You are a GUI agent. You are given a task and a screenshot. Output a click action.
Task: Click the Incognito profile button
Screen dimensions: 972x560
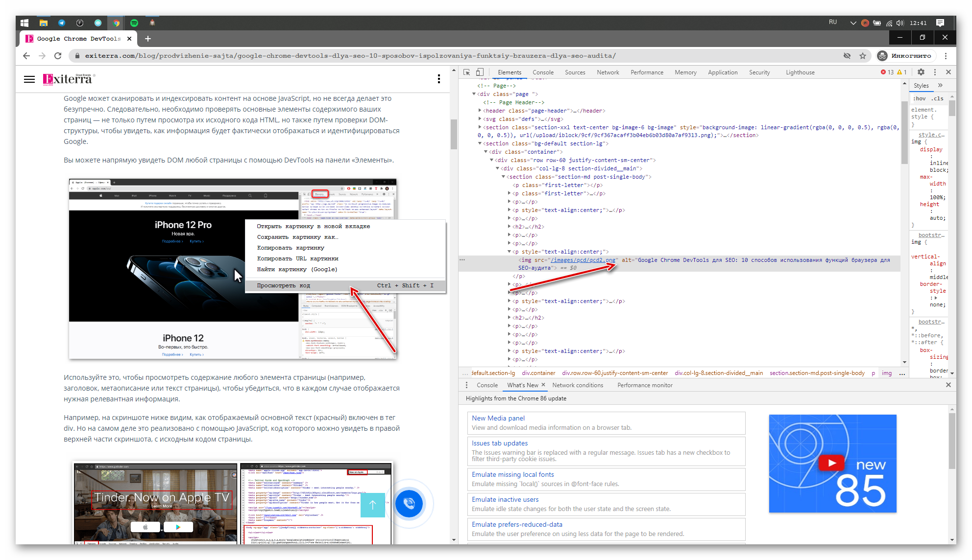tap(906, 56)
